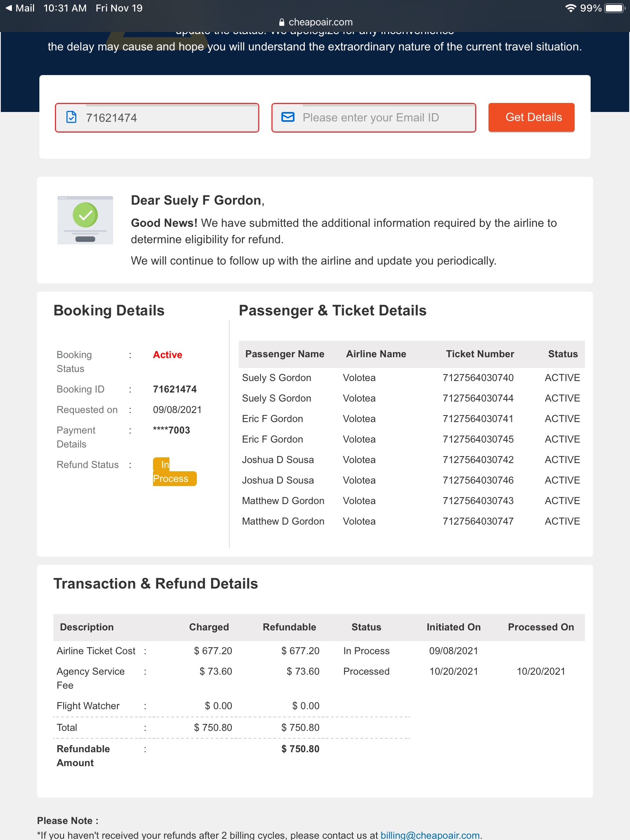The height and width of the screenshot is (840, 630).
Task: Click the booking document icon
Action: click(x=71, y=117)
